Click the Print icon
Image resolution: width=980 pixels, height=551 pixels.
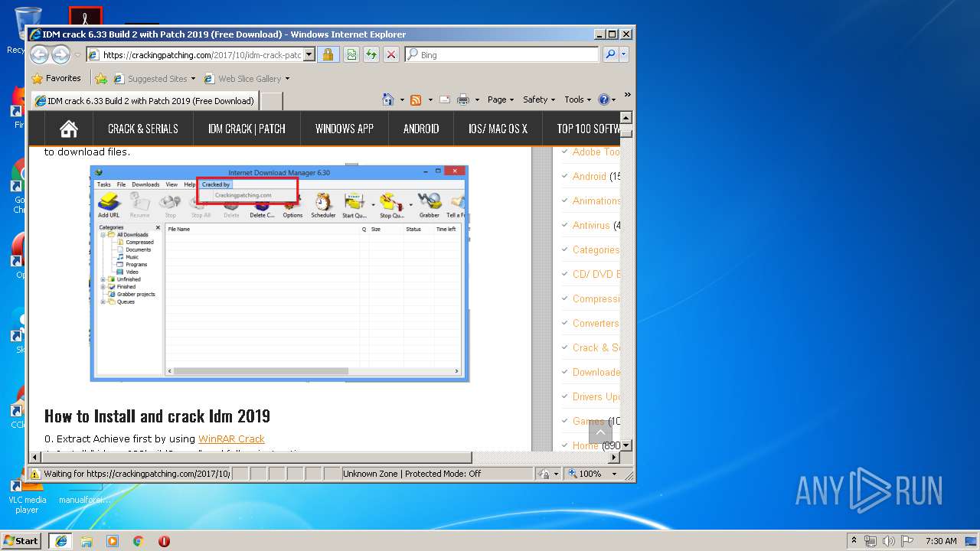(462, 99)
